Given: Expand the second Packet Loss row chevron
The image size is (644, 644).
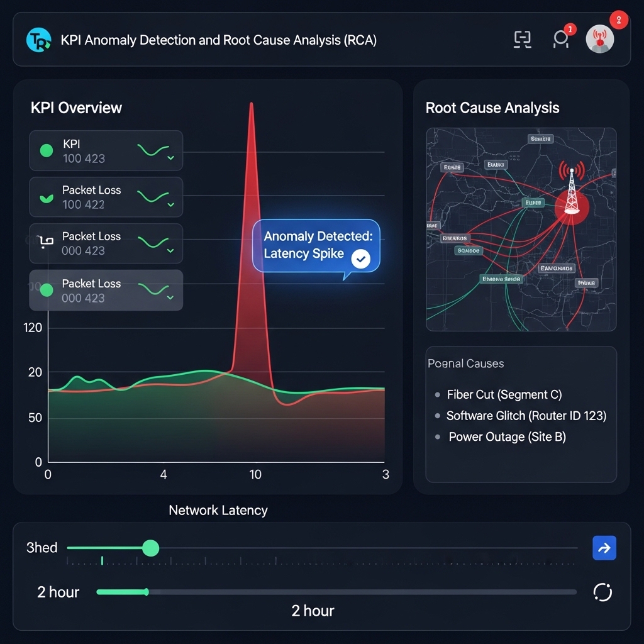Looking at the screenshot, I should 170,251.
